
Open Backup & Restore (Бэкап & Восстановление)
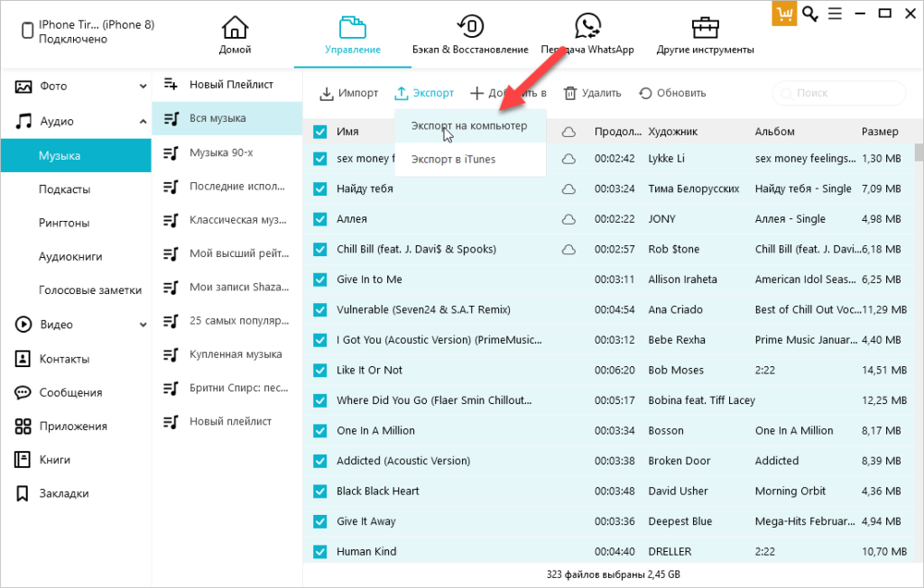point(469,28)
